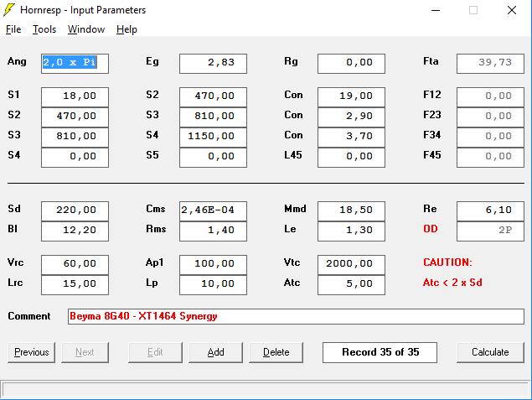Select the Rms field showing 1,40
The width and height of the screenshot is (532, 400).
click(213, 231)
